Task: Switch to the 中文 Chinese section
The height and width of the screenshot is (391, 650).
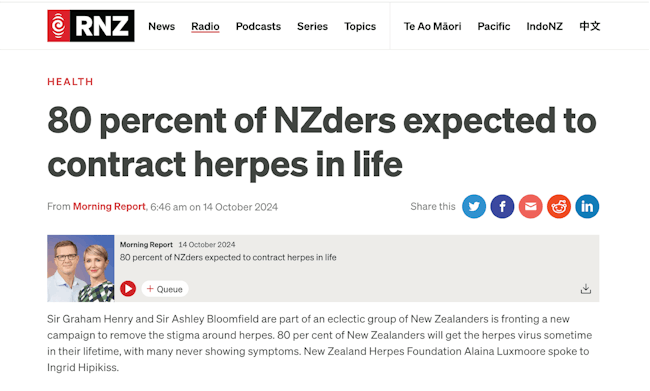Action: (x=589, y=26)
